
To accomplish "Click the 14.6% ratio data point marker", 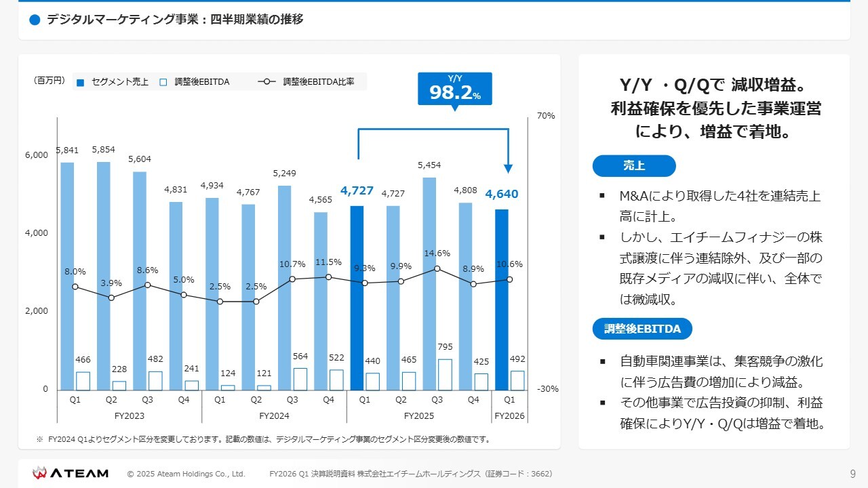I will [437, 268].
